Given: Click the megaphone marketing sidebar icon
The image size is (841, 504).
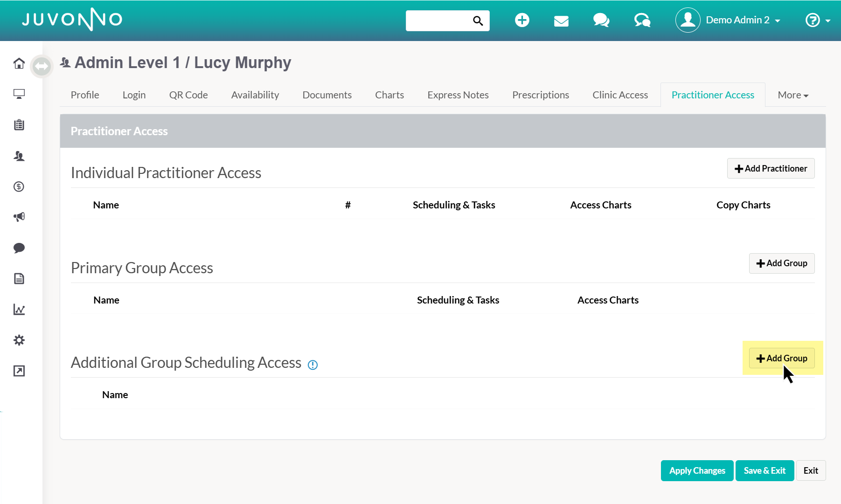Looking at the screenshot, I should [x=19, y=217].
